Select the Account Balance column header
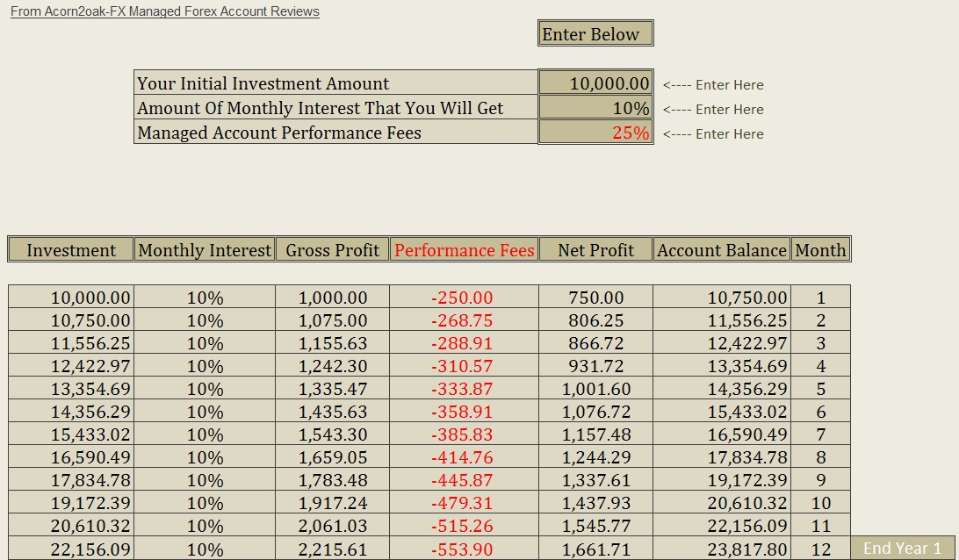This screenshot has height=560, width=959. 722,249
